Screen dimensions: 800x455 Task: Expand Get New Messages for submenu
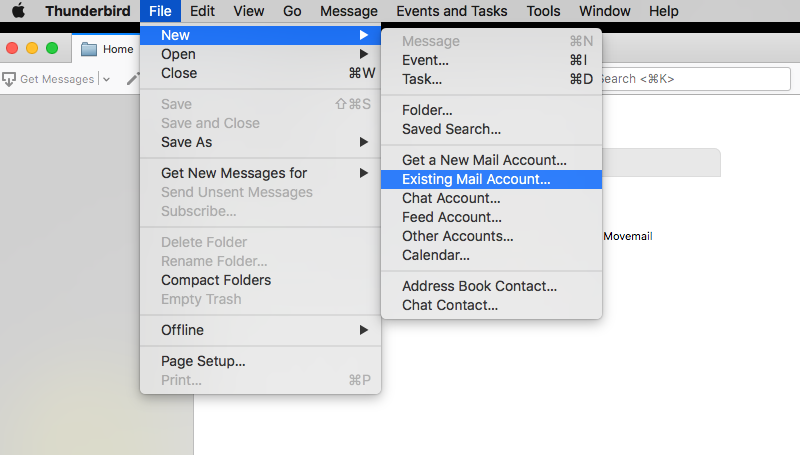261,173
